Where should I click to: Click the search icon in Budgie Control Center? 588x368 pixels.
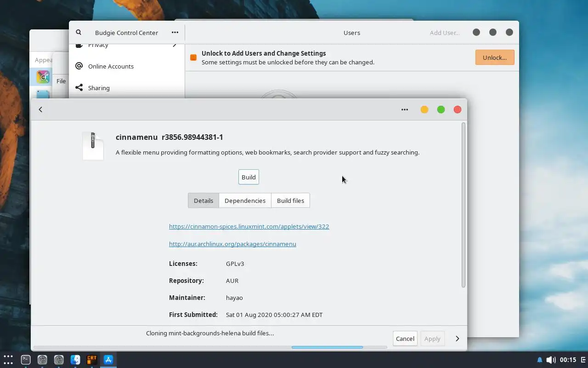(x=79, y=33)
